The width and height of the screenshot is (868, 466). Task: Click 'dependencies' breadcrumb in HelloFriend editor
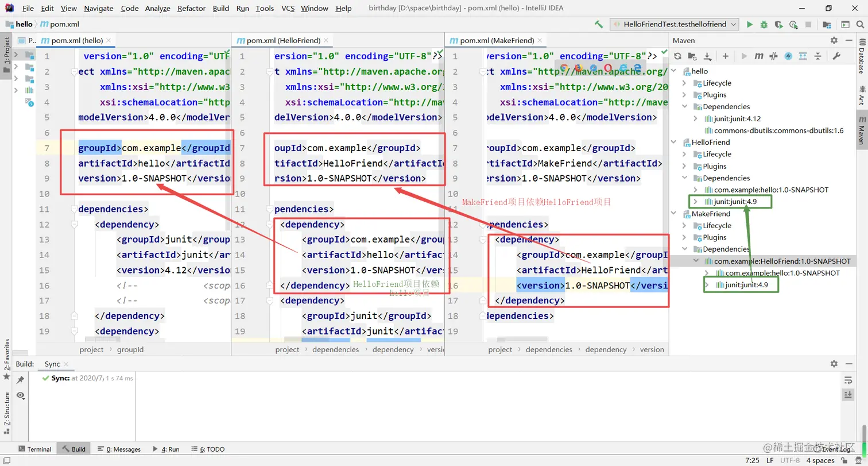tap(335, 349)
